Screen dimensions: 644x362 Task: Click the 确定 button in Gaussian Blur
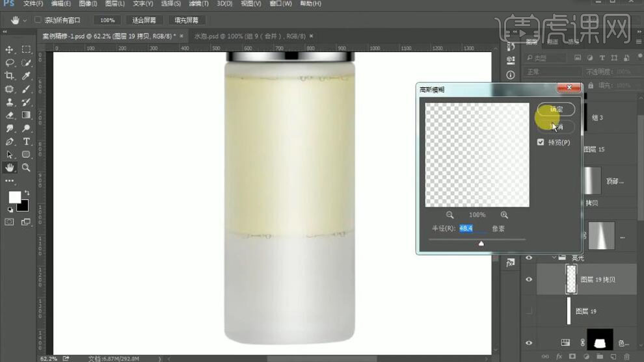click(x=556, y=109)
